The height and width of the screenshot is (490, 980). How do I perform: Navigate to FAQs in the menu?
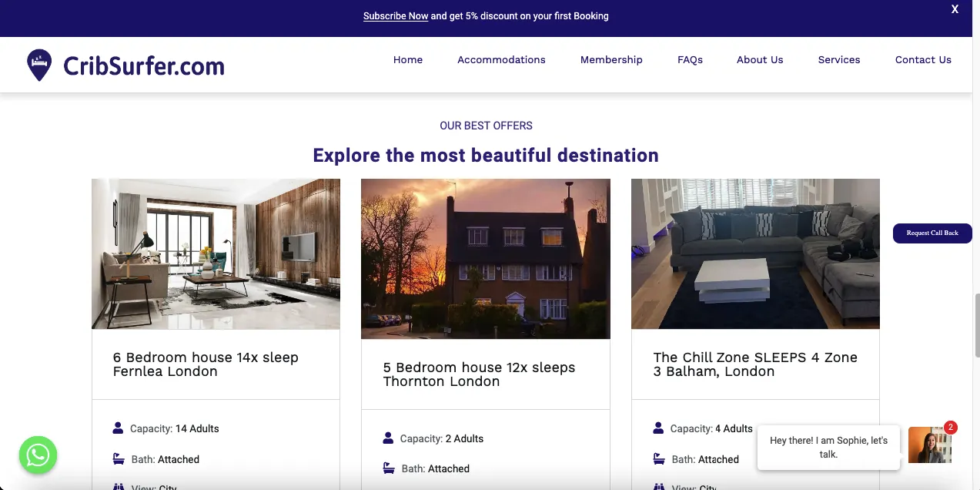pos(690,59)
